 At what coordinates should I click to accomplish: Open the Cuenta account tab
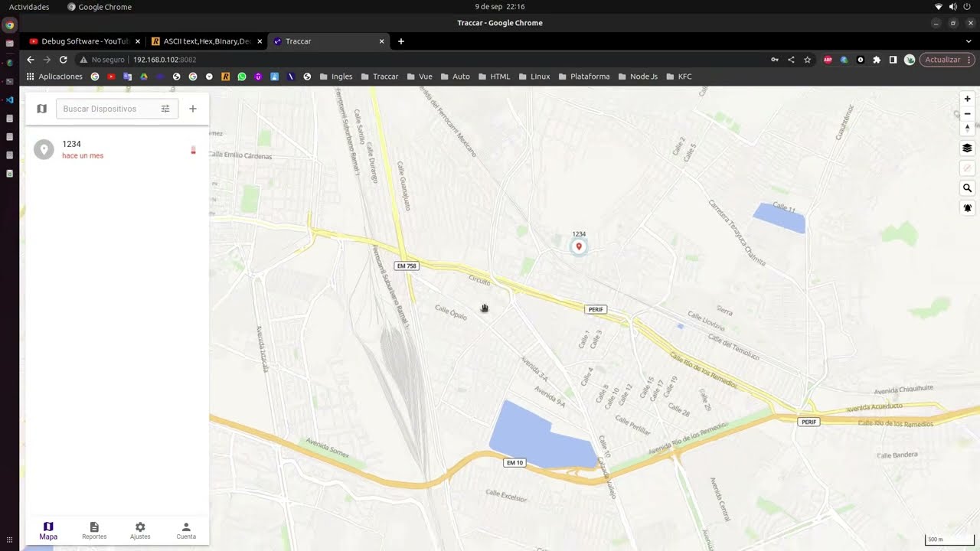tap(186, 531)
